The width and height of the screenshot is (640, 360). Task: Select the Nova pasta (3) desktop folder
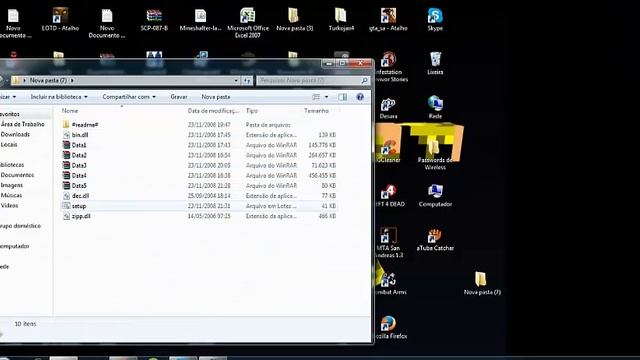[294, 20]
